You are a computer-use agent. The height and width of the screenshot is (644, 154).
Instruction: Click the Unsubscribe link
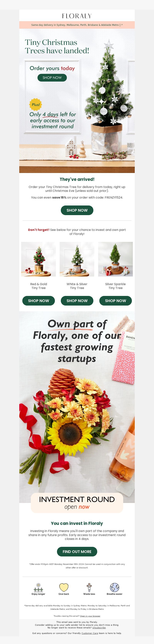(x=99, y=627)
